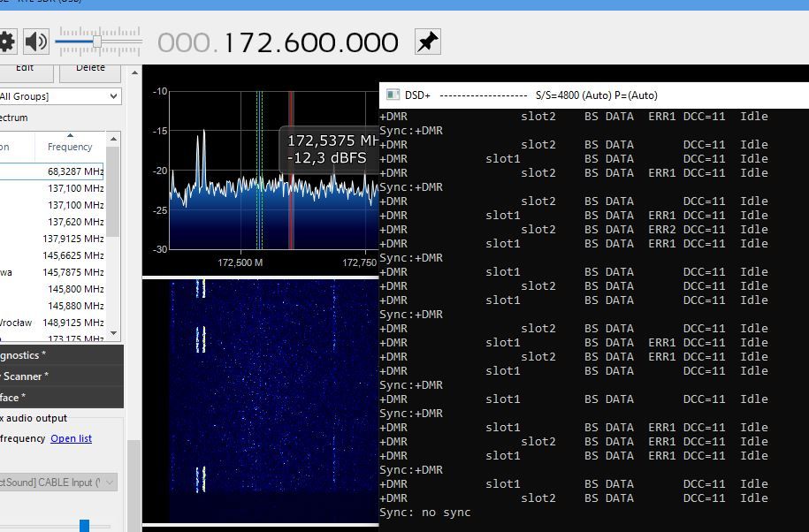Viewport: 809px width, 532px height.
Task: Click the 172,500 M axis label
Action: tap(240, 262)
